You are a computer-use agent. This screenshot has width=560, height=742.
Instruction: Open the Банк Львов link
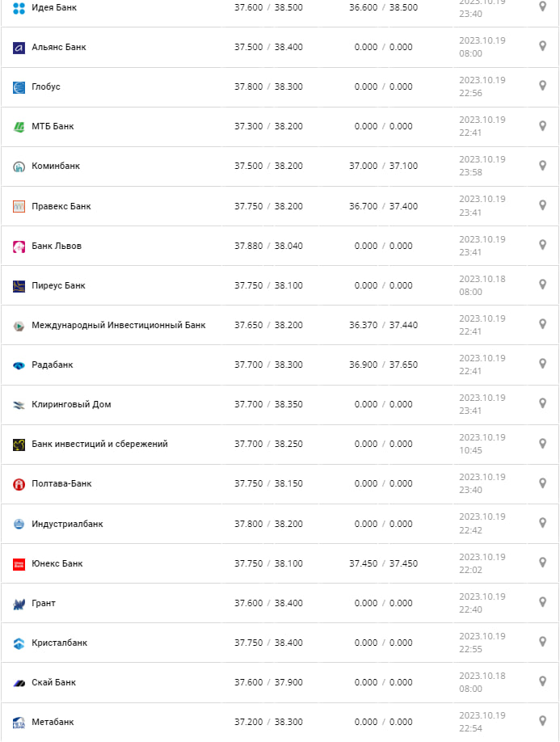pyautogui.click(x=57, y=246)
